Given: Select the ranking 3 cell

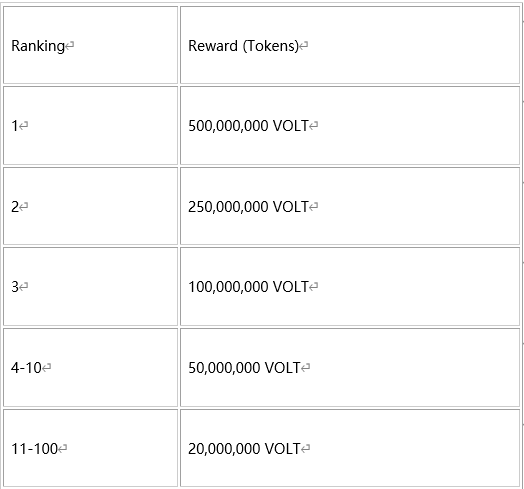Looking at the screenshot, I should tap(91, 286).
